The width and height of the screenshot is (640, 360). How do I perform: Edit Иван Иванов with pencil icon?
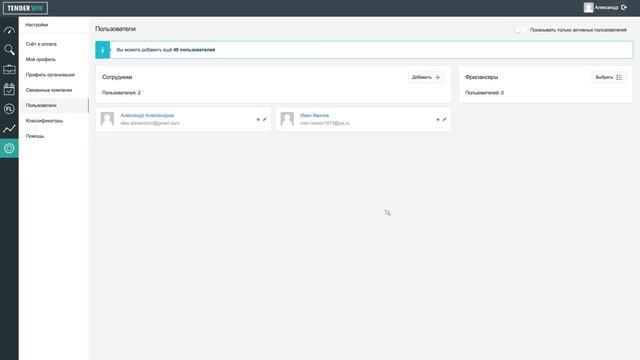pyautogui.click(x=444, y=119)
